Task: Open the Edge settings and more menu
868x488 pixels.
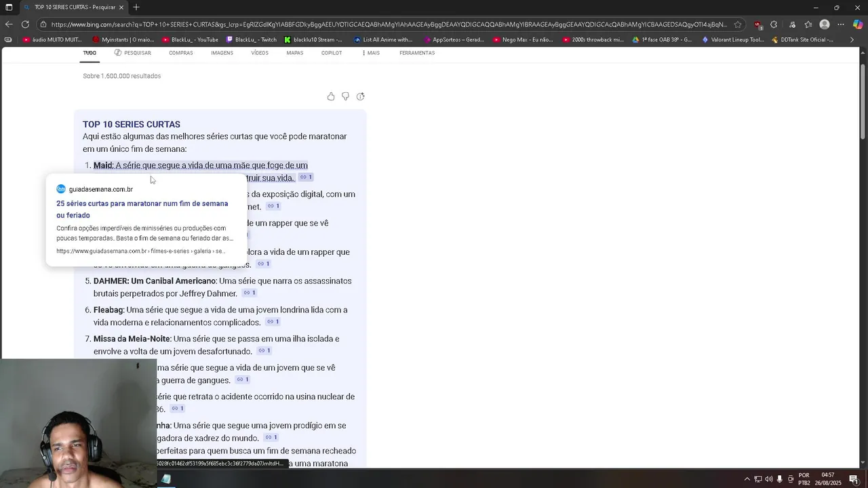Action: pyautogui.click(x=841, y=24)
